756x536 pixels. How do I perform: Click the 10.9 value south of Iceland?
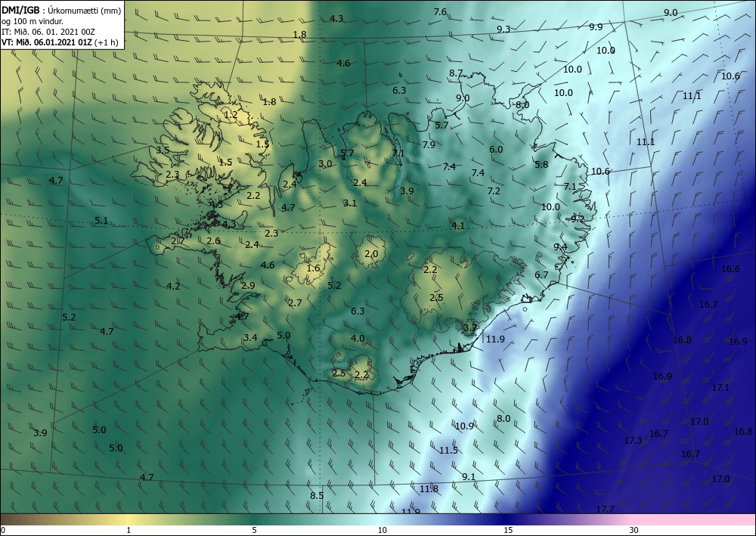464,426
